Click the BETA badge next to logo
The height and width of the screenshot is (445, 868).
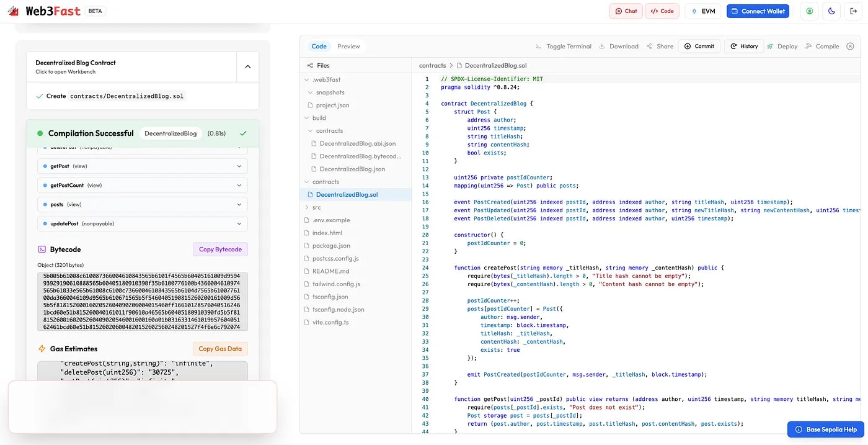(95, 11)
